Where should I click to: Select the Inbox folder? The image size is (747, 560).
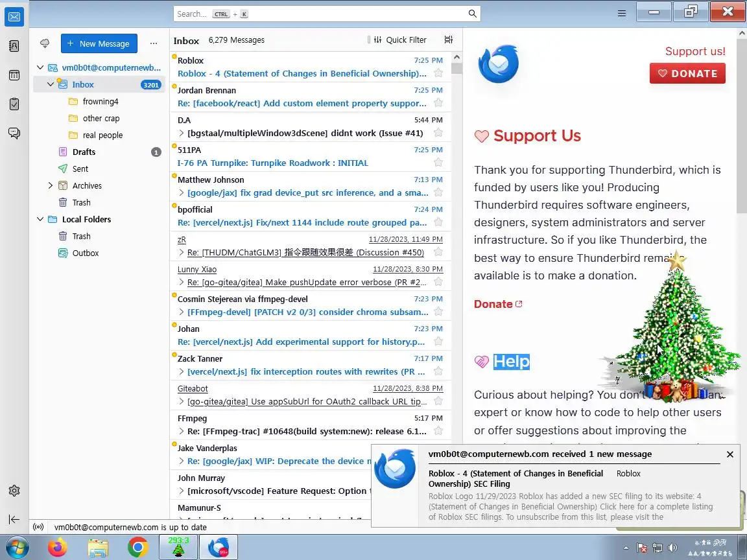tap(99, 84)
